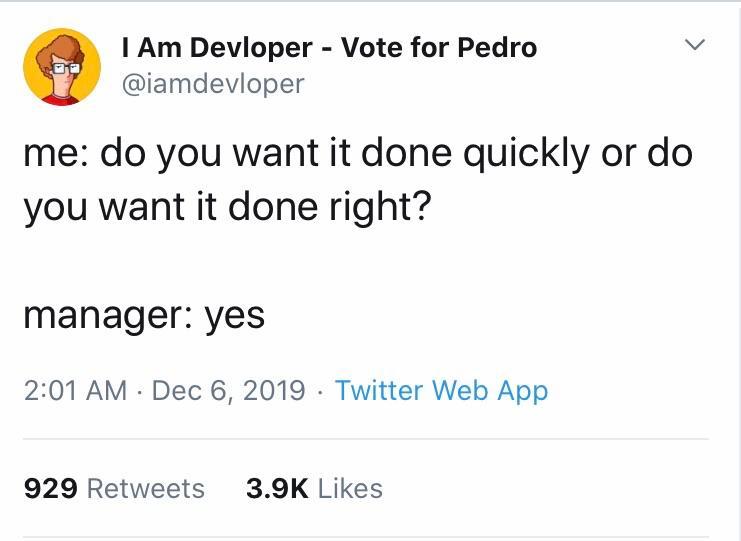The image size is (741, 541).
Task: Click the word 'yes' in the tweet
Action: pos(235,317)
